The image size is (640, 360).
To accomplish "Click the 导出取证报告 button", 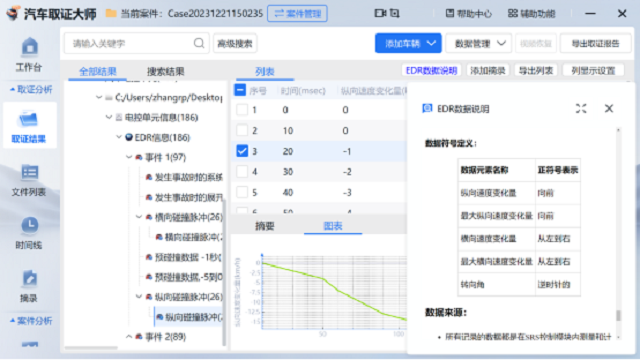I will click(x=596, y=43).
